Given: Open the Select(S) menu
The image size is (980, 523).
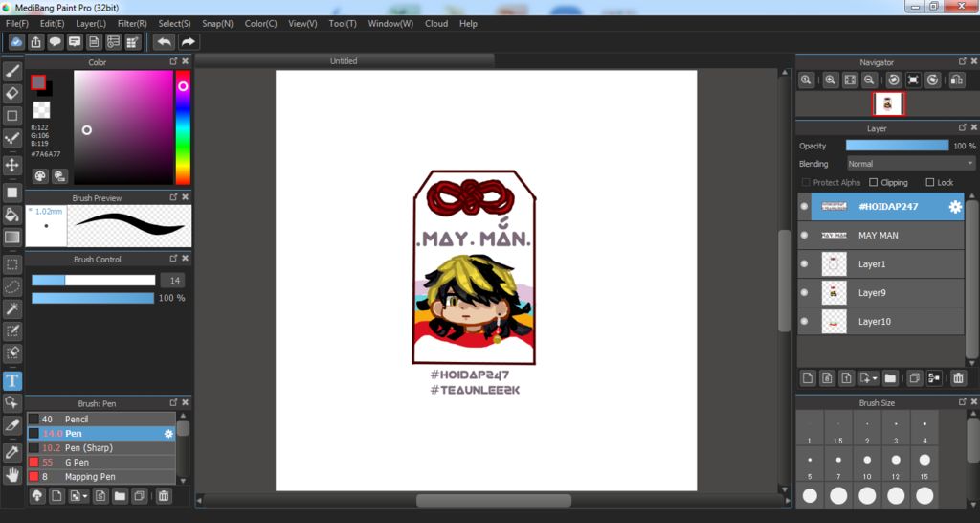Looking at the screenshot, I should 174,23.
